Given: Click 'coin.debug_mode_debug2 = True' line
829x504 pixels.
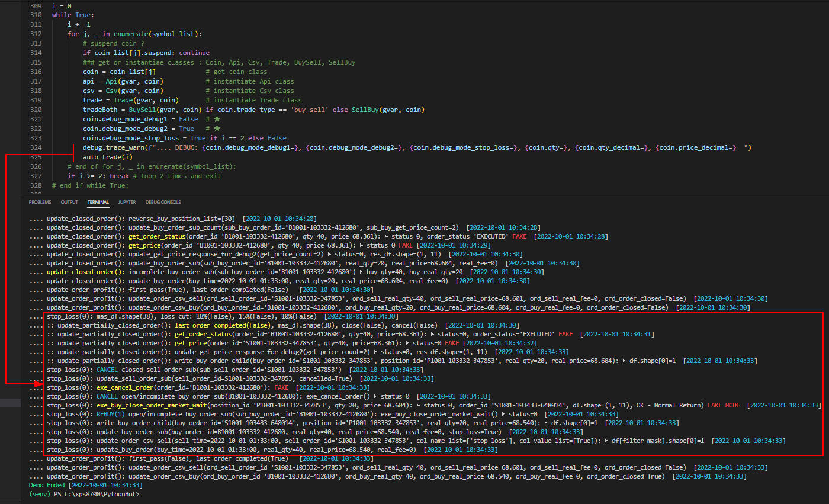Looking at the screenshot, I should [139, 129].
